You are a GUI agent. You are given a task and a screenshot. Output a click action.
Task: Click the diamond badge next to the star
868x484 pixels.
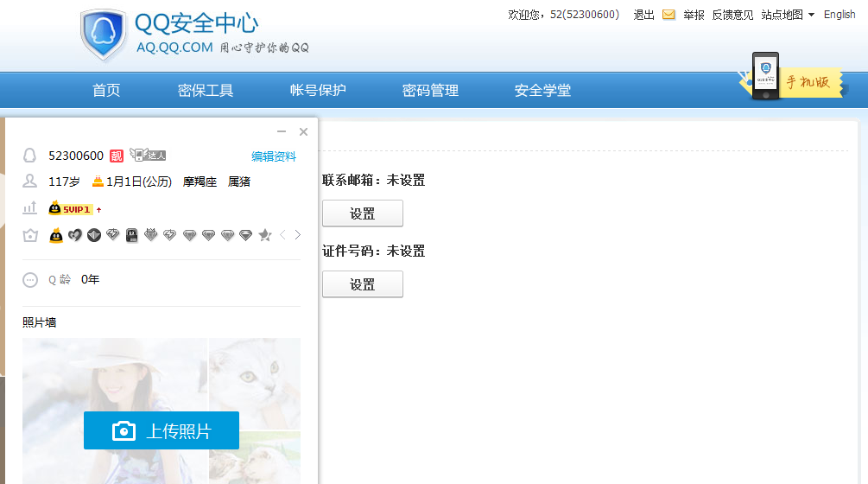coord(246,235)
